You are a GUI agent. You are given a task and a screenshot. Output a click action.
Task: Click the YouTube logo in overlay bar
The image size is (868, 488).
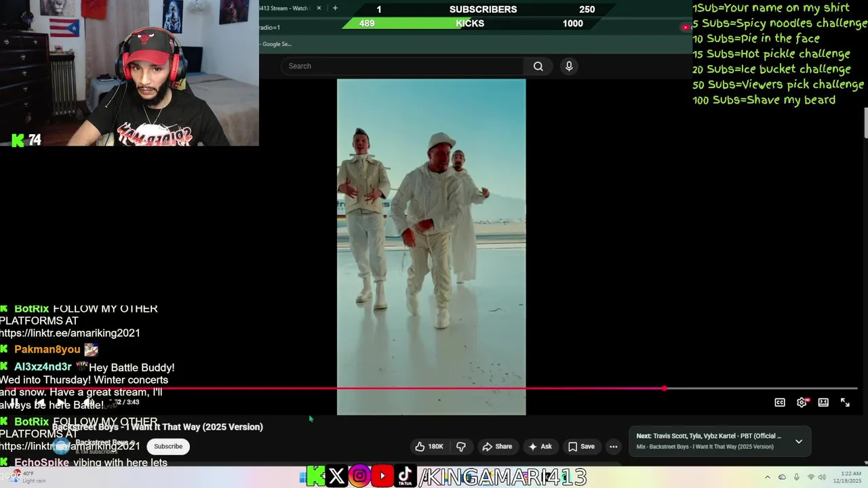pyautogui.click(x=382, y=476)
